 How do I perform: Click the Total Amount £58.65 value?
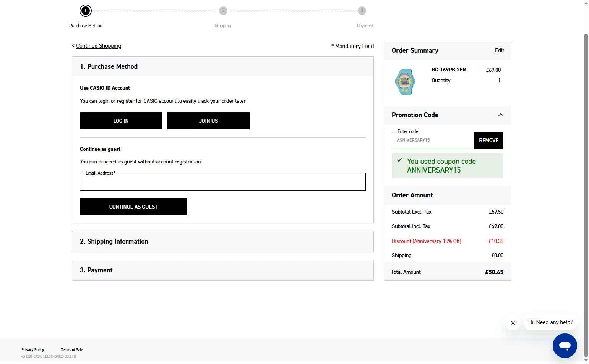click(494, 272)
